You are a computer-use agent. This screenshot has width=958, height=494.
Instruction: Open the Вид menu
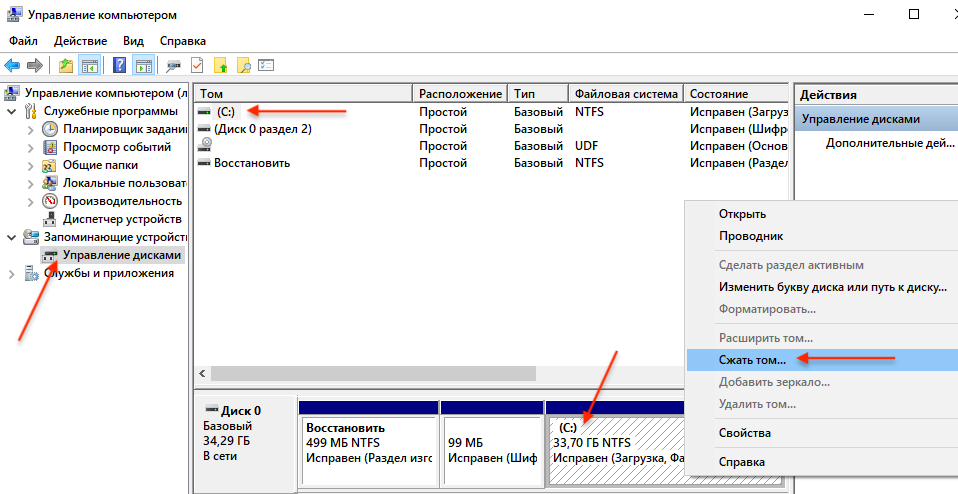tap(133, 41)
